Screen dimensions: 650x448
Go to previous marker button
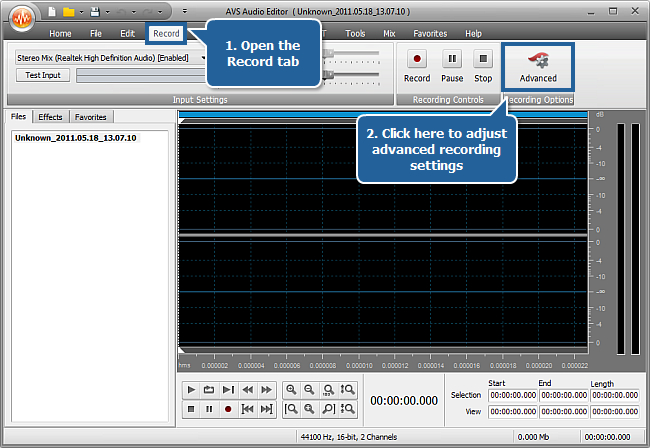point(247,409)
